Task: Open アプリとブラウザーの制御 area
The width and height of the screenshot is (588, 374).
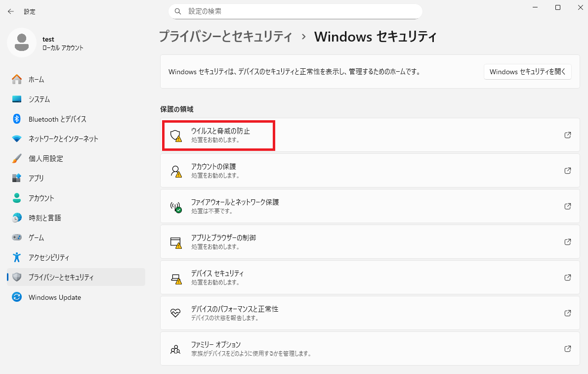Action: coord(370,242)
